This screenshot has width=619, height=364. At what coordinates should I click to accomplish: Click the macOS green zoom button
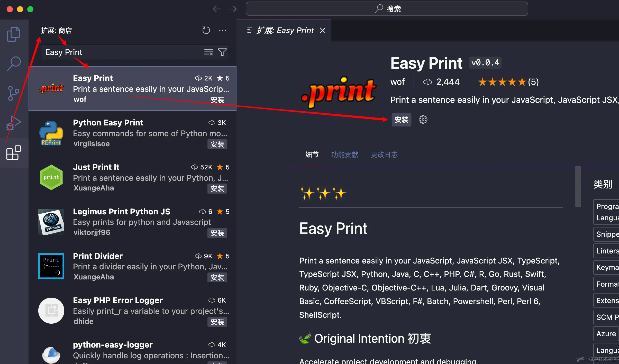point(30,9)
